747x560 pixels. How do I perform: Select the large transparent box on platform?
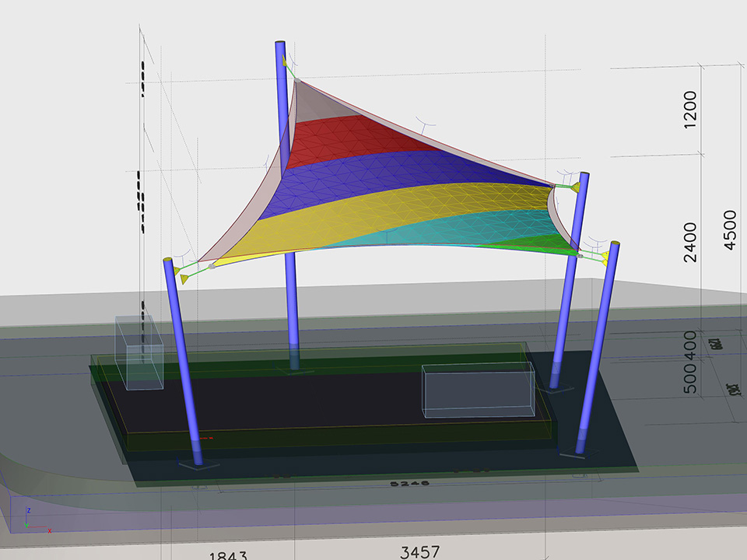(478, 390)
